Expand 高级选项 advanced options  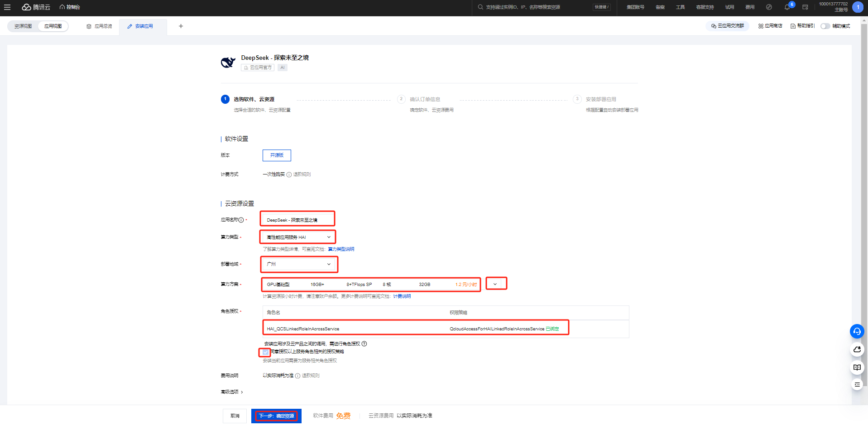pyautogui.click(x=232, y=392)
